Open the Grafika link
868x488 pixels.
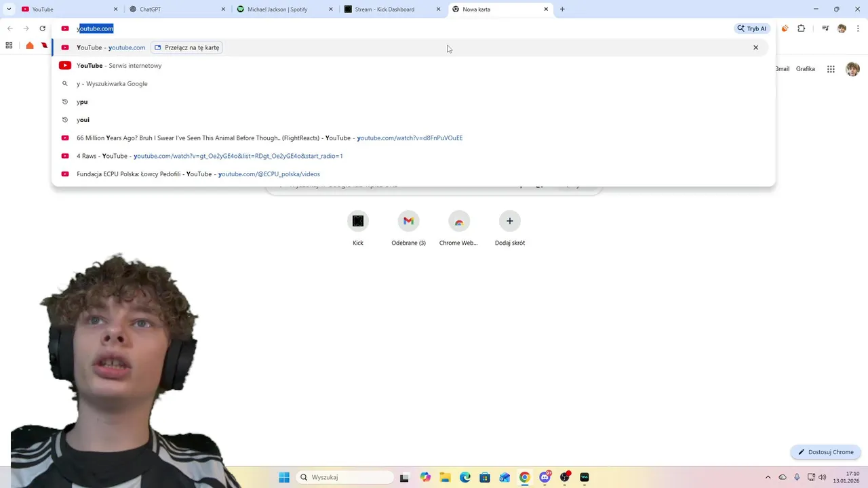(x=806, y=69)
